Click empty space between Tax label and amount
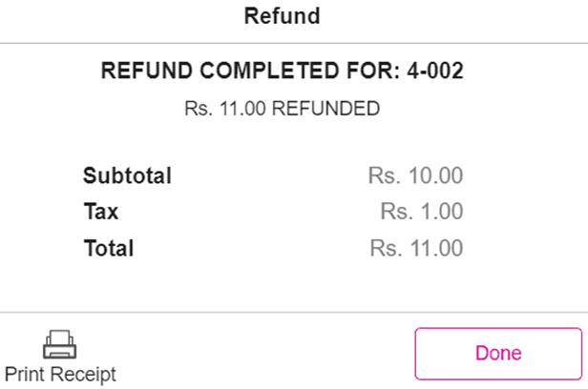Image resolution: width=588 pixels, height=389 pixels. (x=248, y=212)
